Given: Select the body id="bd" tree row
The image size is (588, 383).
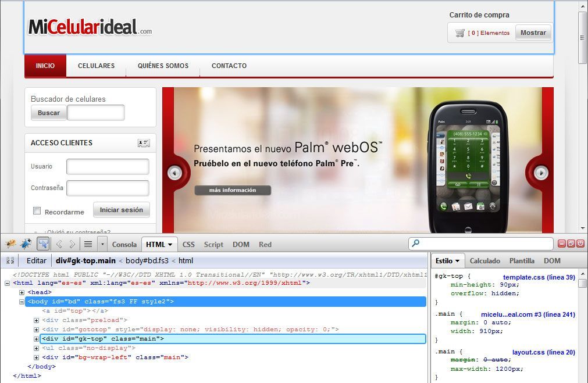Looking at the screenshot, I should click(226, 302).
